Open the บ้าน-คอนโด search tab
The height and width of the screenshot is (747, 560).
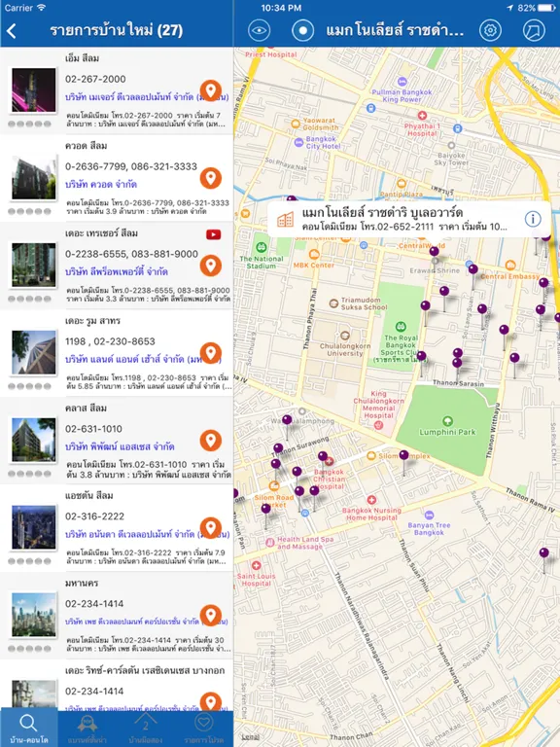click(28, 729)
